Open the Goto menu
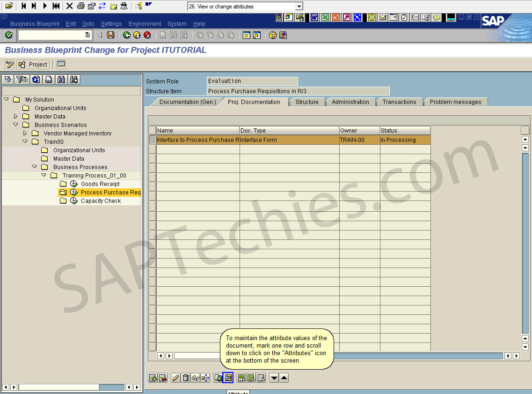The width and height of the screenshot is (532, 394). (88, 24)
